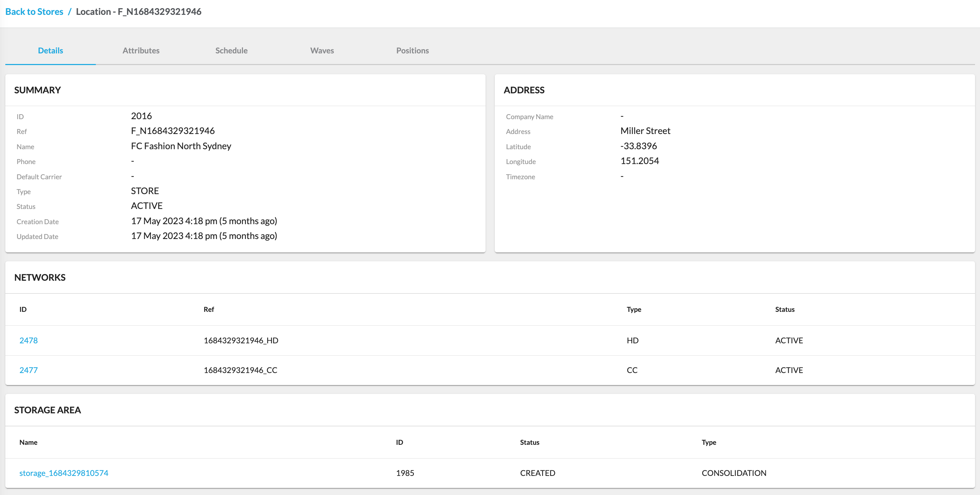
Task: Go to the Waves tab
Action: (322, 50)
